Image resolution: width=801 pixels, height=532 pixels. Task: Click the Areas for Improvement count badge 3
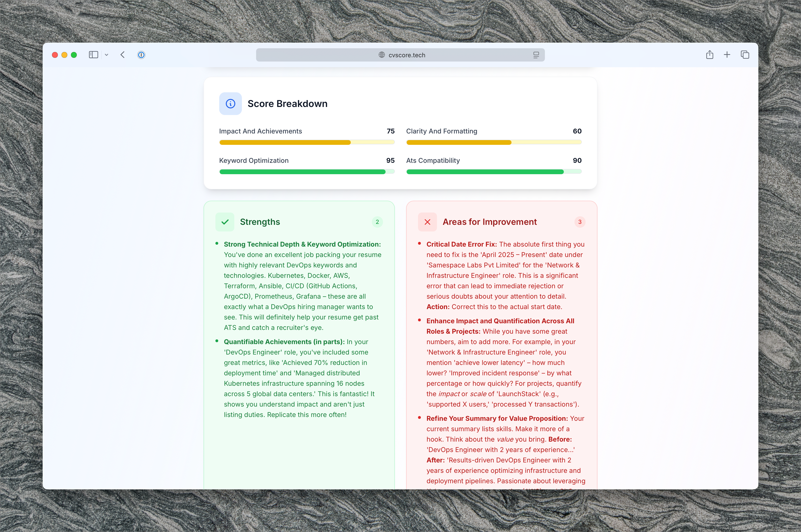coord(579,222)
